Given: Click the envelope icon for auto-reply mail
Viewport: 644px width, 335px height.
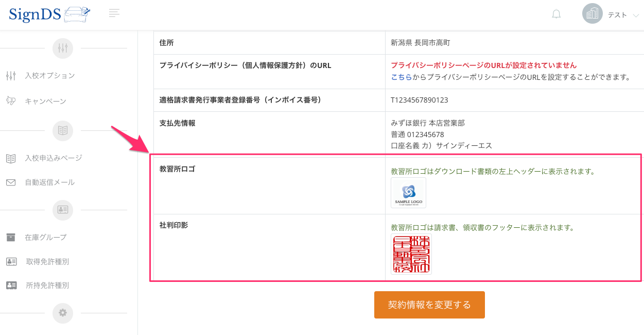Looking at the screenshot, I should pos(11,182).
